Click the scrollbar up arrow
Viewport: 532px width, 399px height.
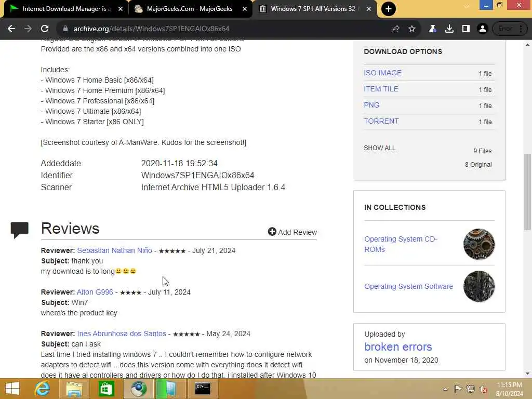pyautogui.click(x=527, y=45)
